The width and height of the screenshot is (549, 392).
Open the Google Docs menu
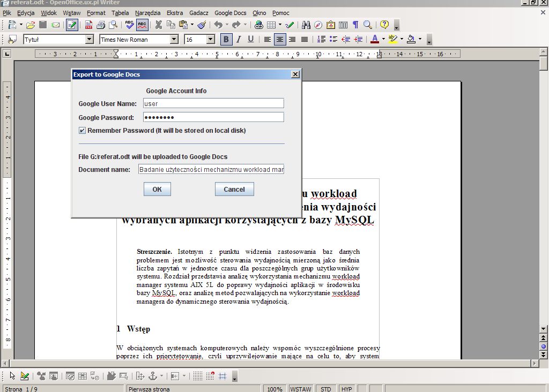pyautogui.click(x=231, y=13)
